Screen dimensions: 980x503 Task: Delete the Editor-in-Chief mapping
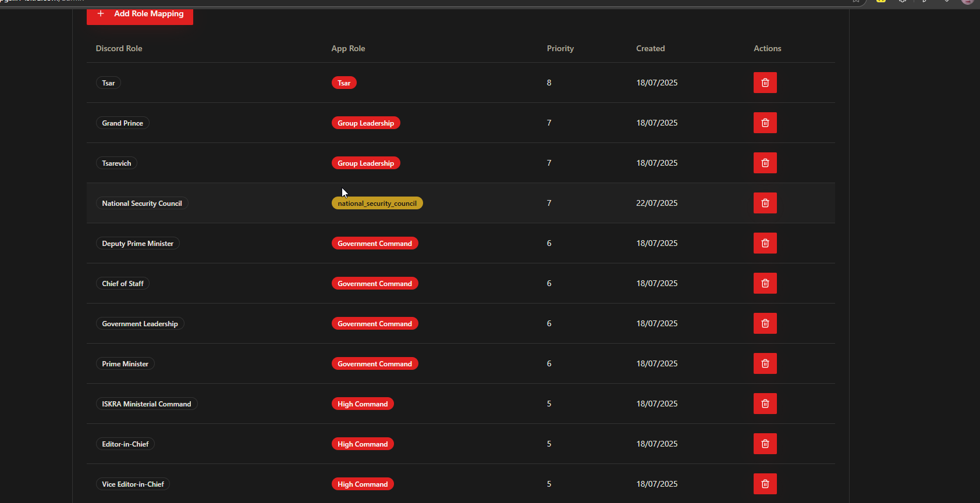click(765, 444)
